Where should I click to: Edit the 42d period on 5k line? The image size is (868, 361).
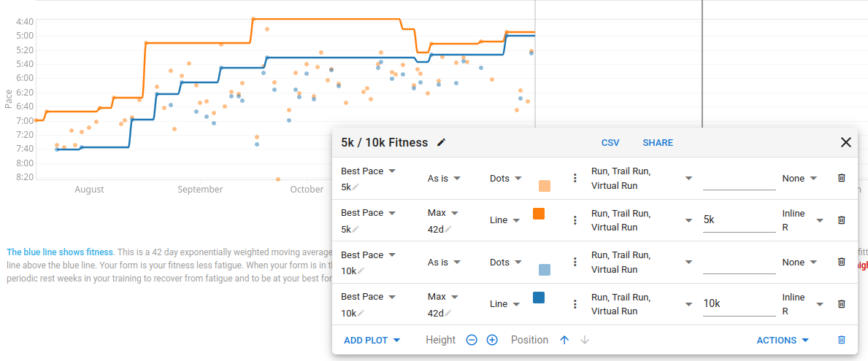[440, 230]
